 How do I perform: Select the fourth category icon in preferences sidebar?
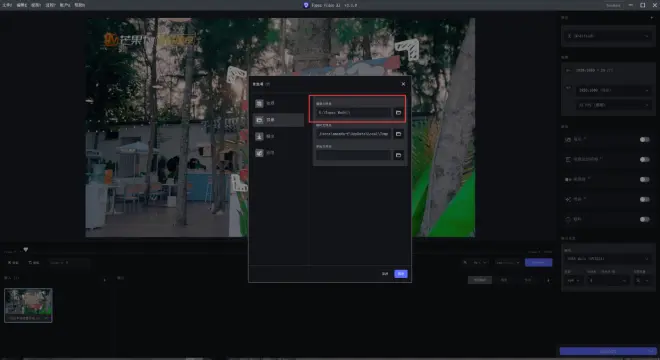click(x=259, y=153)
